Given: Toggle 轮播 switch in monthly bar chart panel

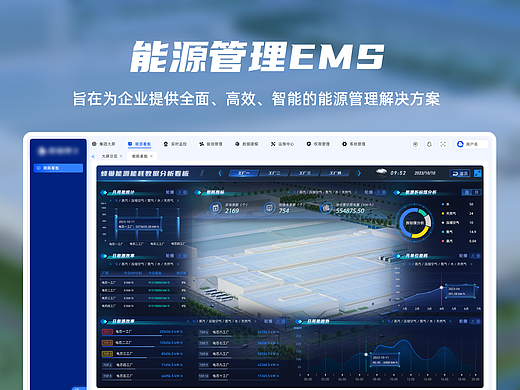Looking at the screenshot, I should coord(182,192).
